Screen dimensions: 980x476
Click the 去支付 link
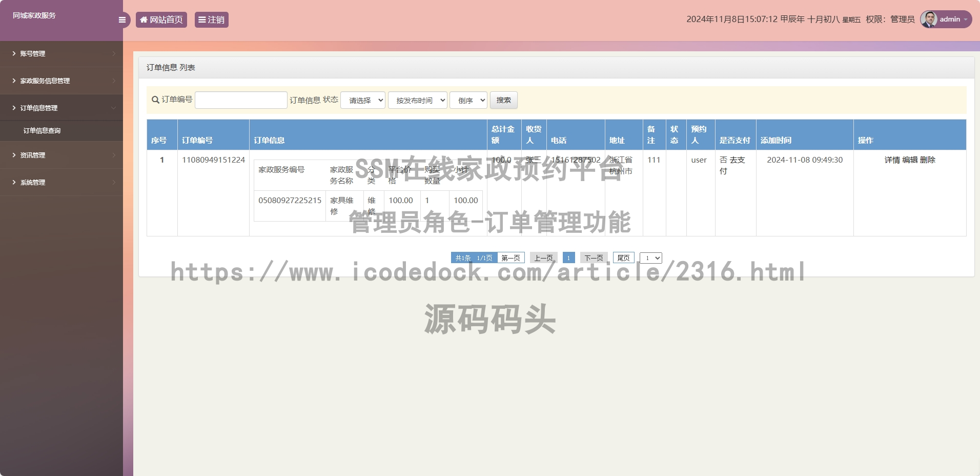click(733, 165)
